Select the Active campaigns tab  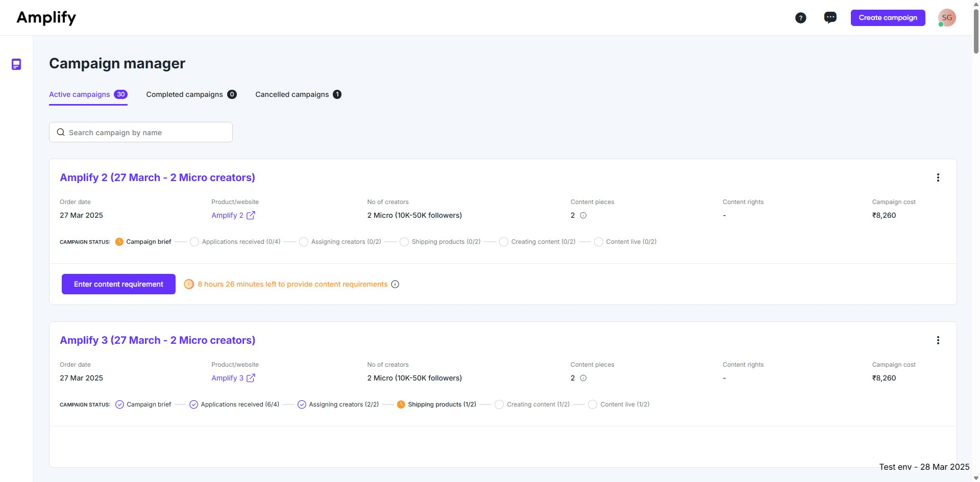tap(88, 94)
